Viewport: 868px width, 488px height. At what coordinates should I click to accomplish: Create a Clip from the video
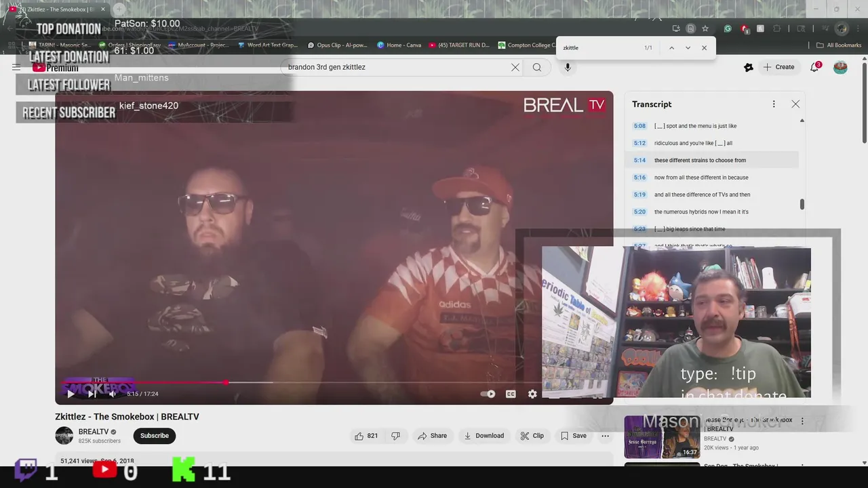(x=532, y=436)
